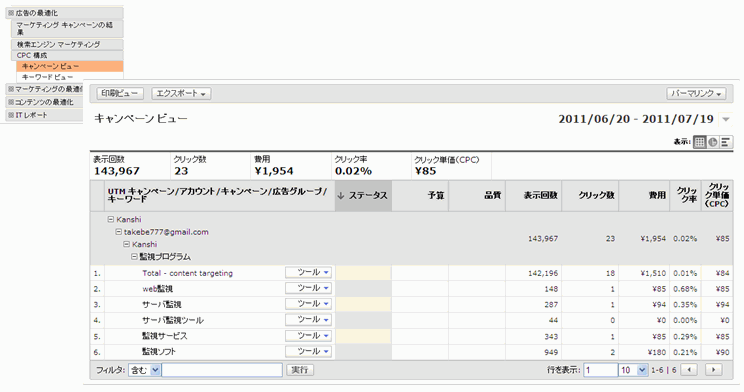Open ツール dropdown for 監視ソフト row
Image resolution: width=744 pixels, height=392 pixels.
click(308, 351)
